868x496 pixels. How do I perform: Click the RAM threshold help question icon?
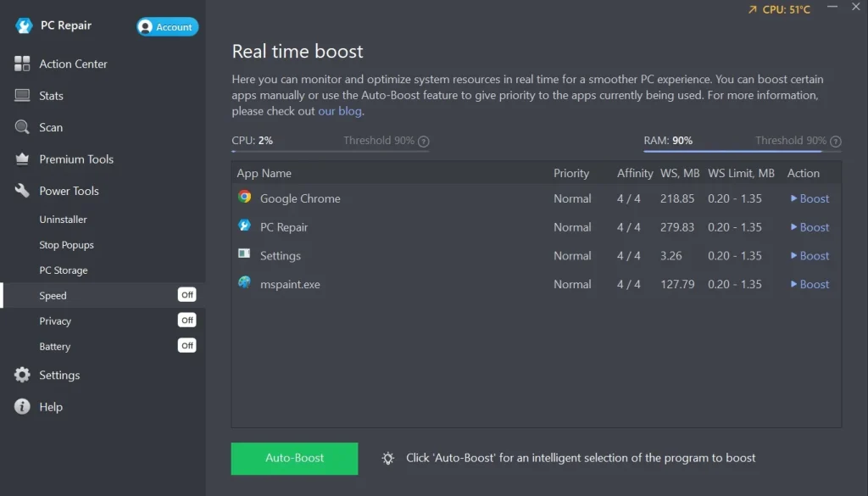point(836,142)
